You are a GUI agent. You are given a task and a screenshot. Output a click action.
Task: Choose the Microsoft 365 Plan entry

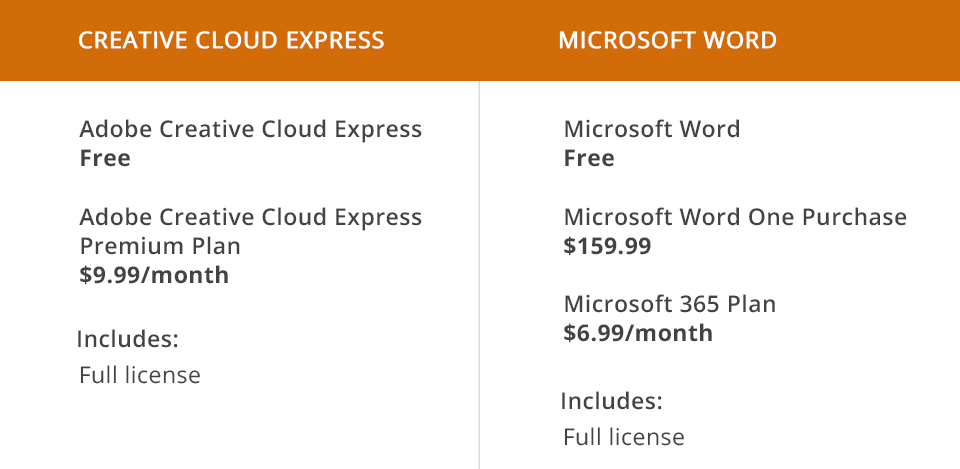pyautogui.click(x=670, y=304)
